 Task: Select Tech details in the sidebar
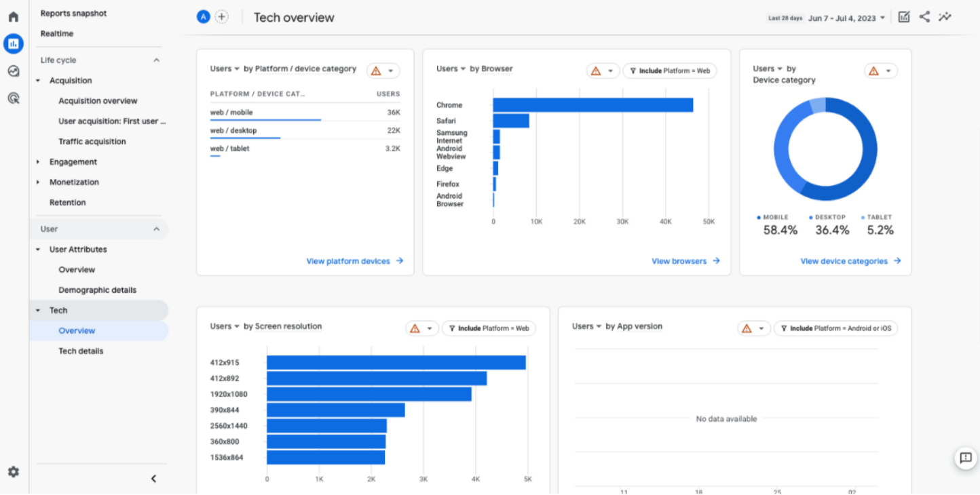[x=81, y=351]
